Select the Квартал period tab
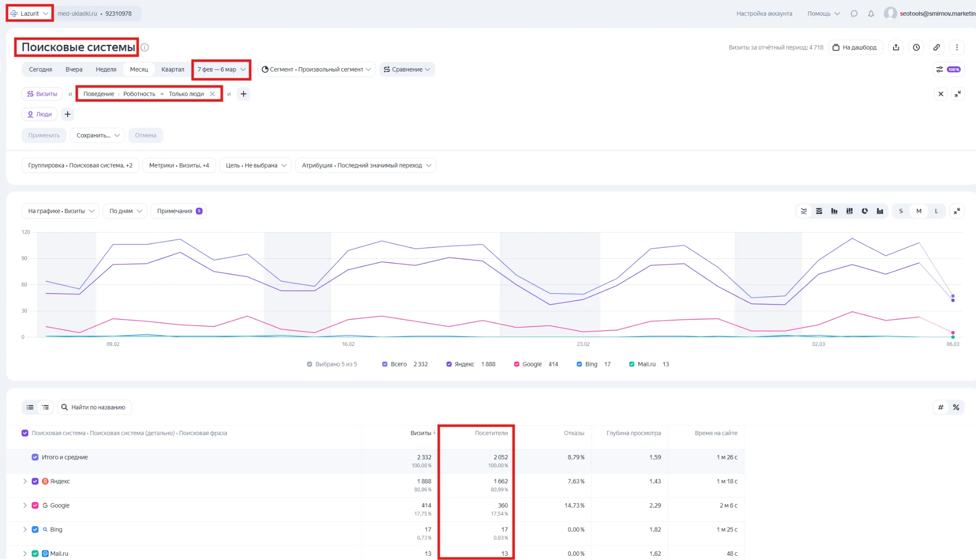The width and height of the screenshot is (976, 560). click(173, 70)
